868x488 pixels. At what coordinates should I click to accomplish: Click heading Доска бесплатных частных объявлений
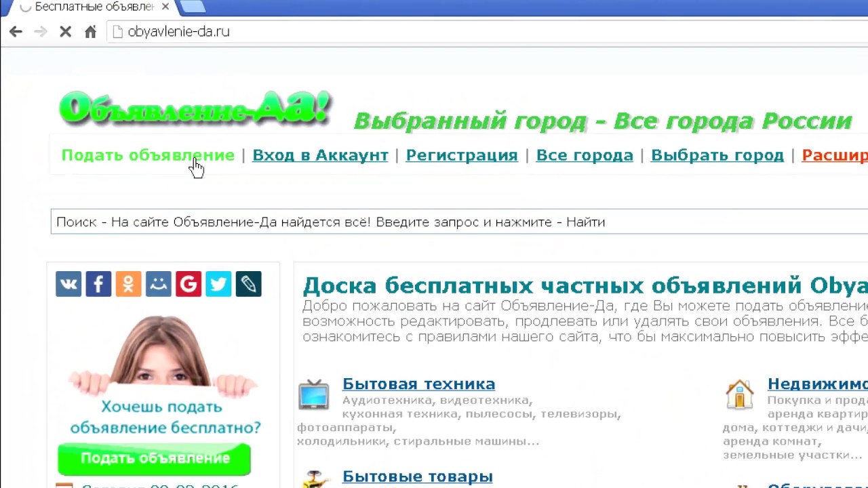[553, 285]
